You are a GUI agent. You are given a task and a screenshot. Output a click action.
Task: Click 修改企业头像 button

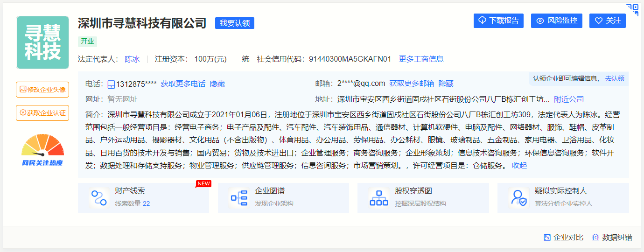point(42,90)
